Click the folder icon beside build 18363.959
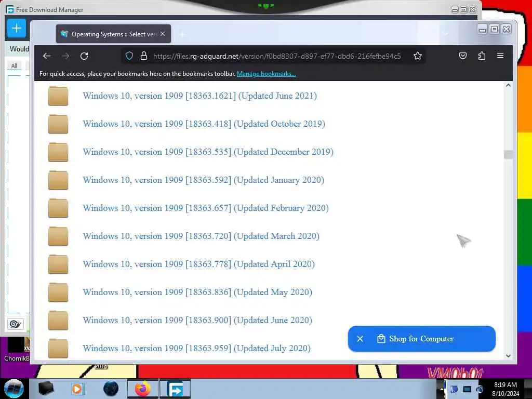The image size is (532, 399). pyautogui.click(x=58, y=349)
